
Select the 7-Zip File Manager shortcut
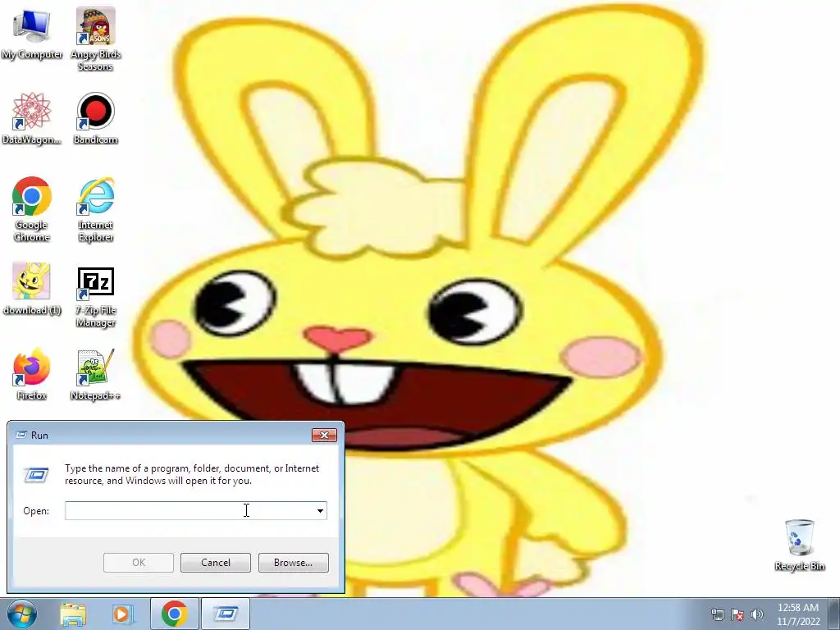point(95,297)
